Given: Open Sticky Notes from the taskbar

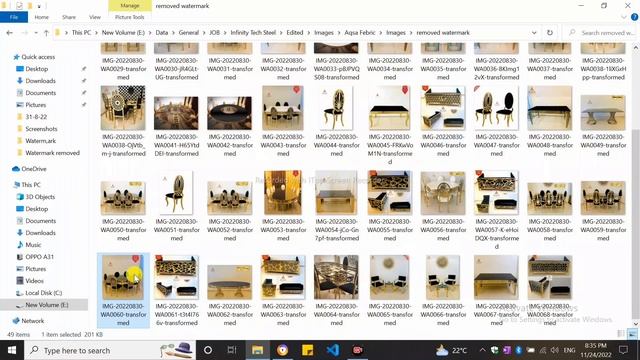Looking at the screenshot, I should [307, 350].
